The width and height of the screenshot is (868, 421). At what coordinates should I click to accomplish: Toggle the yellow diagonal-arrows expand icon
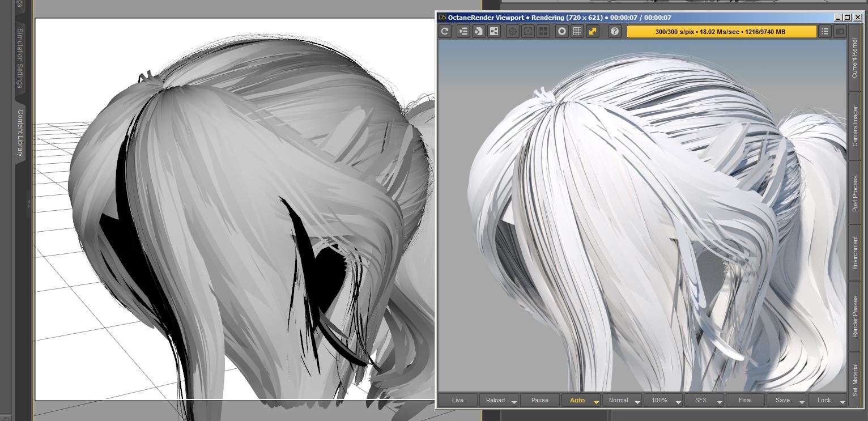(x=593, y=32)
